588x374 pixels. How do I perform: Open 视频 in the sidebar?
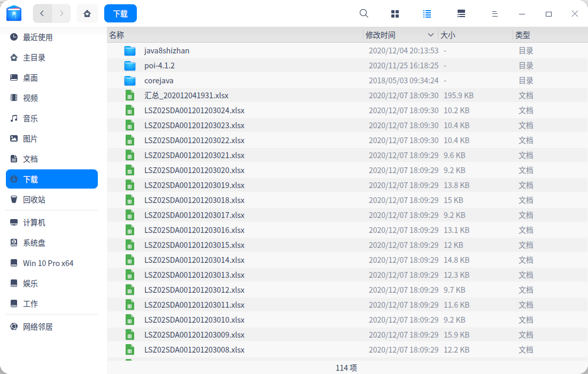click(x=52, y=98)
